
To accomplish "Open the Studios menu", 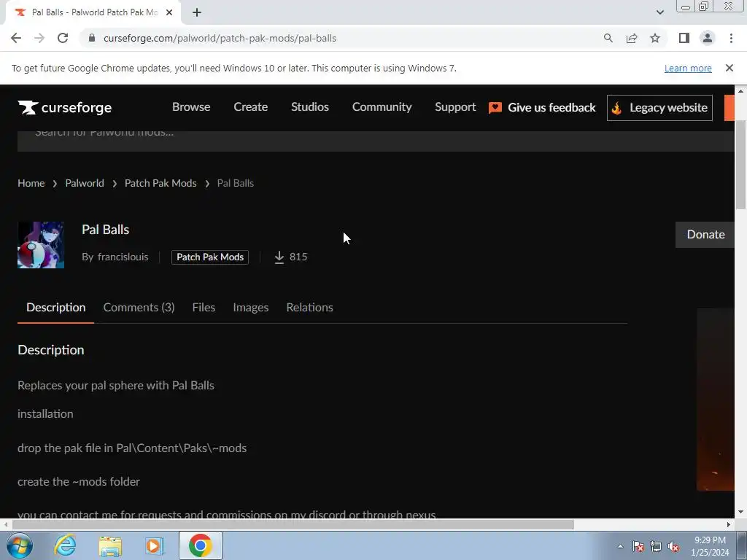I will point(309,106).
